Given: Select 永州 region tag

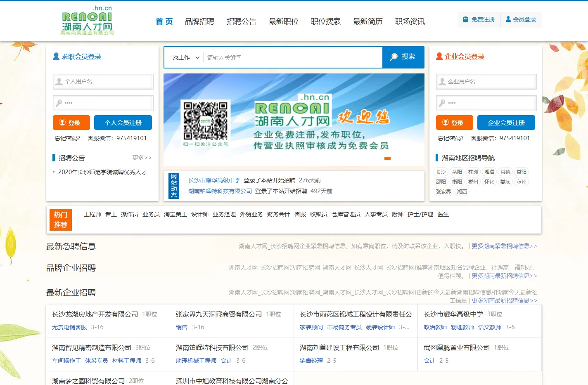Looking at the screenshot, I should tap(522, 182).
